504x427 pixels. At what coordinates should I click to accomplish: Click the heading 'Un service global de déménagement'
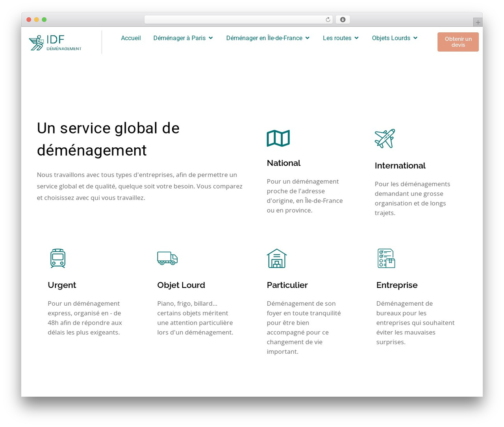click(x=108, y=139)
